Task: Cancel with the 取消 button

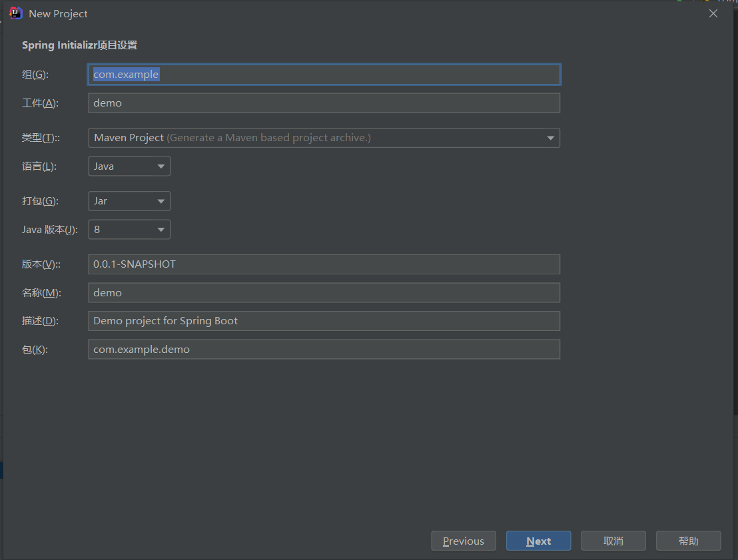Action: pyautogui.click(x=613, y=541)
